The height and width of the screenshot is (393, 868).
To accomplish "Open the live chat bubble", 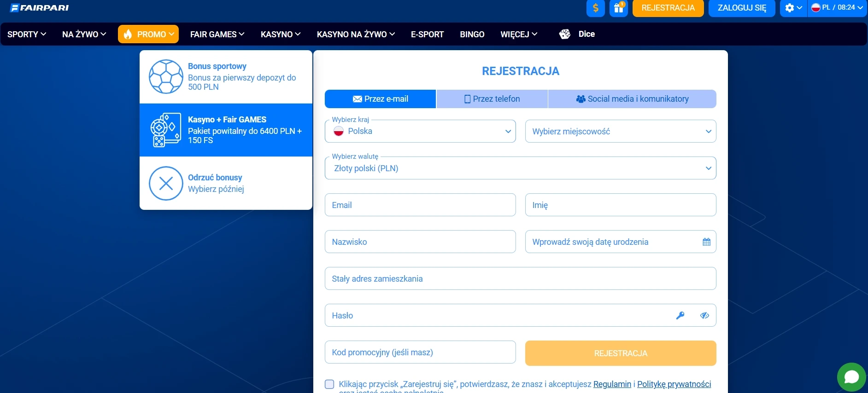I will 851,377.
